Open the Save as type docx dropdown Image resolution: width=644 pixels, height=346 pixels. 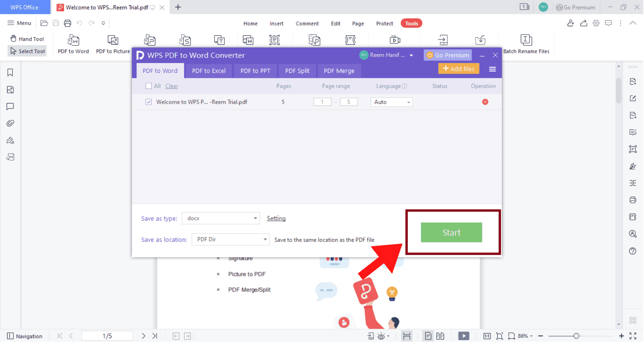[x=221, y=219]
